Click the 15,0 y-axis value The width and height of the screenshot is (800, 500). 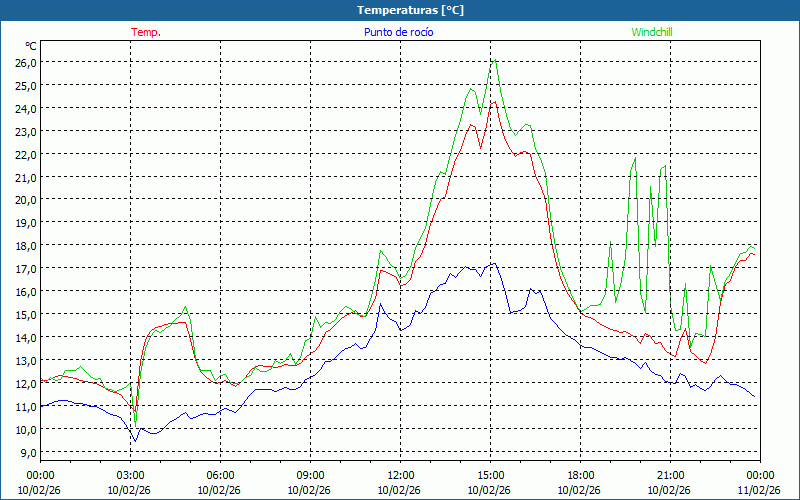(25, 314)
